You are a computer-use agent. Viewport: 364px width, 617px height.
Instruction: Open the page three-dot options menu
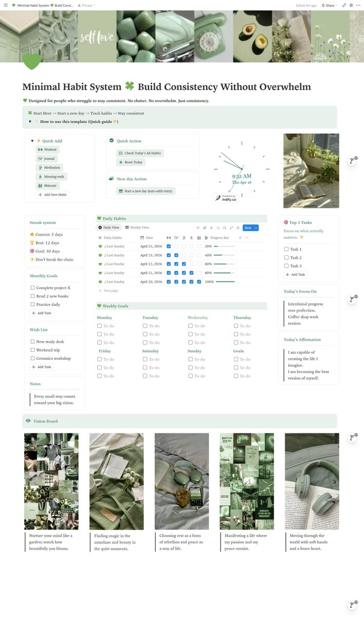point(358,5)
